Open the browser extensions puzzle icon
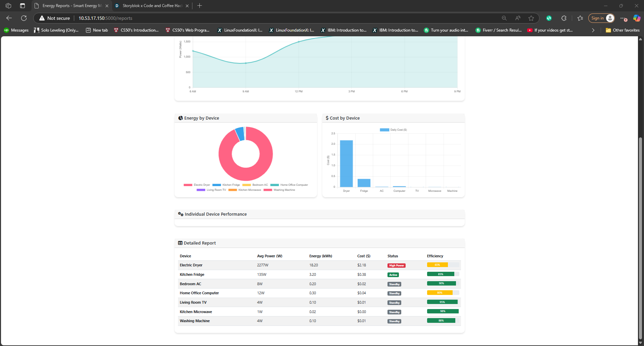The image size is (644, 346). (564, 18)
